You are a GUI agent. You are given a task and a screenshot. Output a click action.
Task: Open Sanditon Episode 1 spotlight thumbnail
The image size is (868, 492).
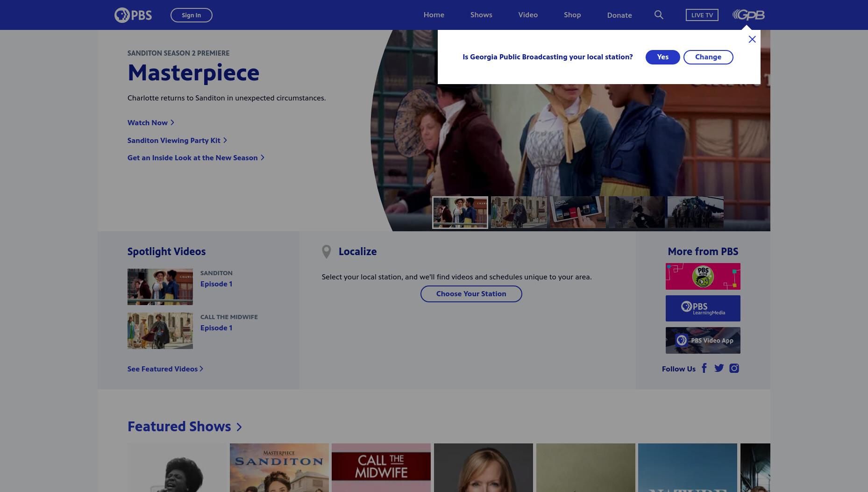[x=160, y=287]
